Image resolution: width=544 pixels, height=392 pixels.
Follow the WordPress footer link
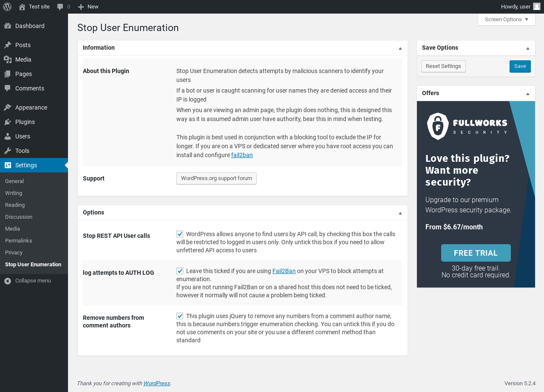(x=157, y=383)
